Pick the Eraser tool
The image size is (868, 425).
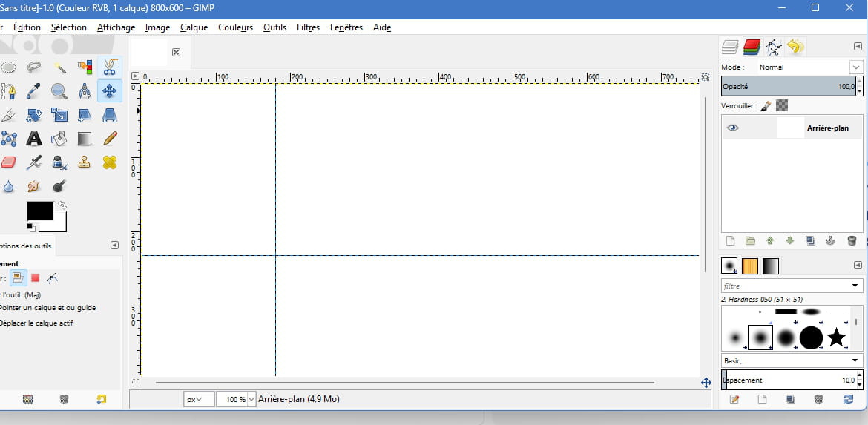point(9,162)
